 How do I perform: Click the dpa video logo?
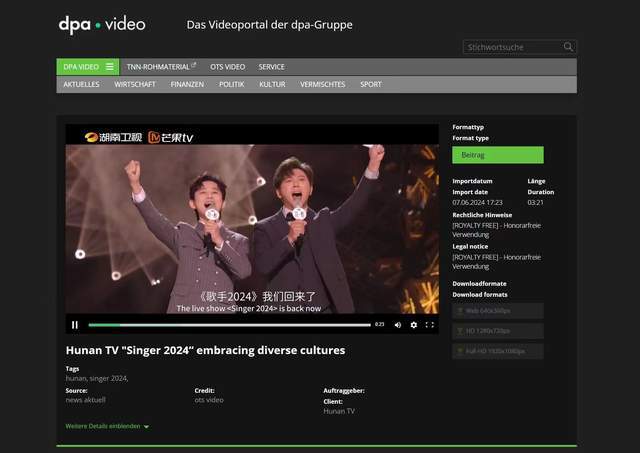click(101, 24)
